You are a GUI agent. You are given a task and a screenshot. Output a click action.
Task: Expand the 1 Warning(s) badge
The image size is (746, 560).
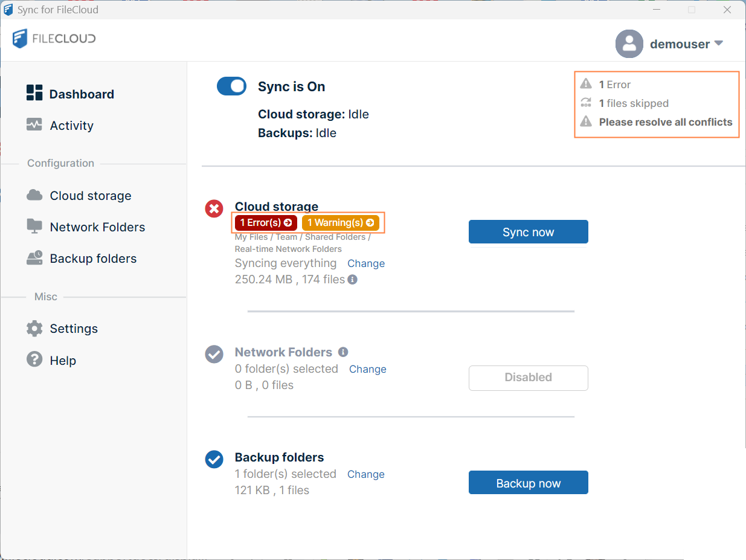click(341, 223)
